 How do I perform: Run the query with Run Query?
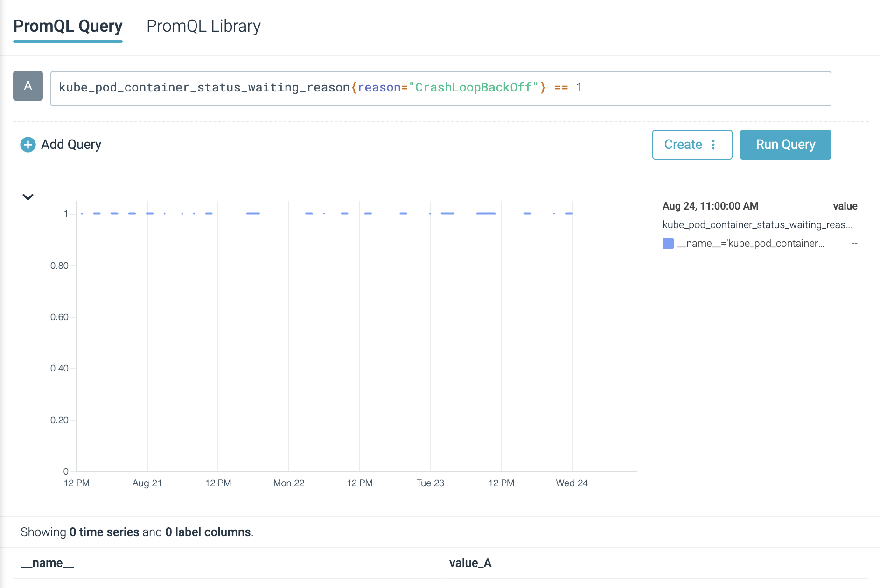(785, 145)
